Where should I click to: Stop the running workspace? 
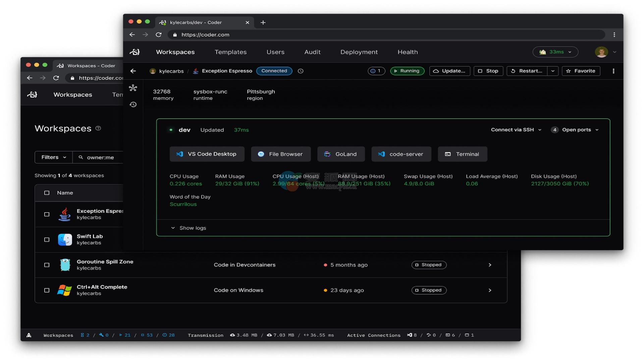488,71
